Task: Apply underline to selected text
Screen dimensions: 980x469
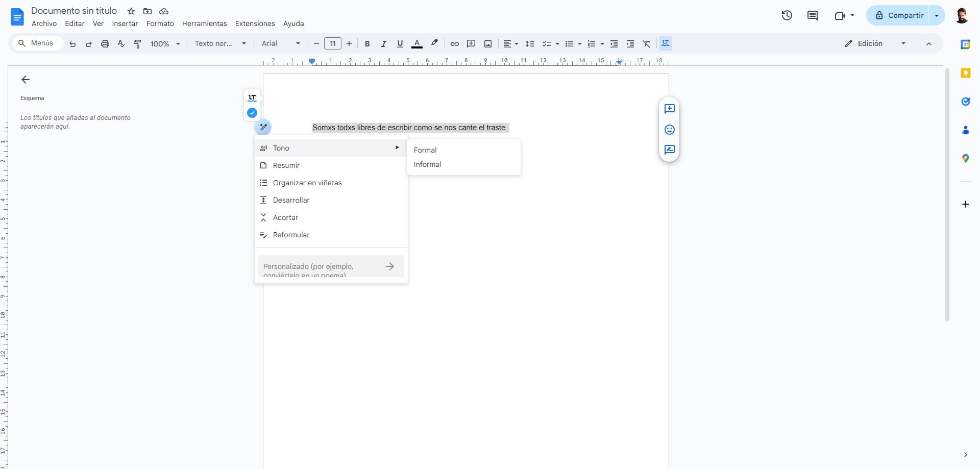Action: click(x=400, y=44)
